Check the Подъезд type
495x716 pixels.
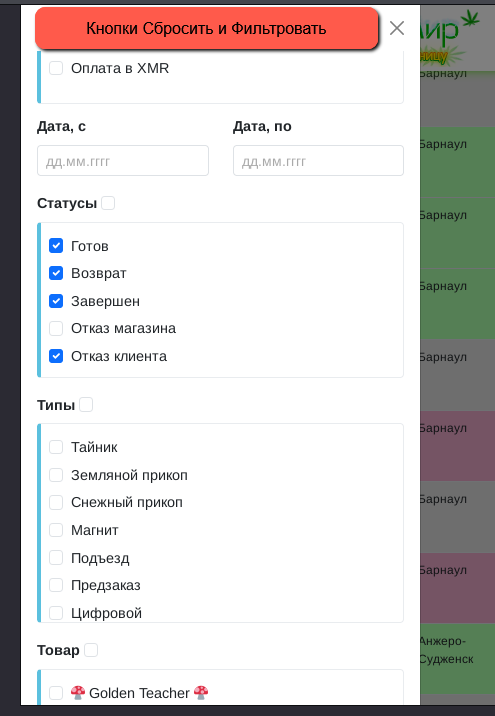(56, 558)
